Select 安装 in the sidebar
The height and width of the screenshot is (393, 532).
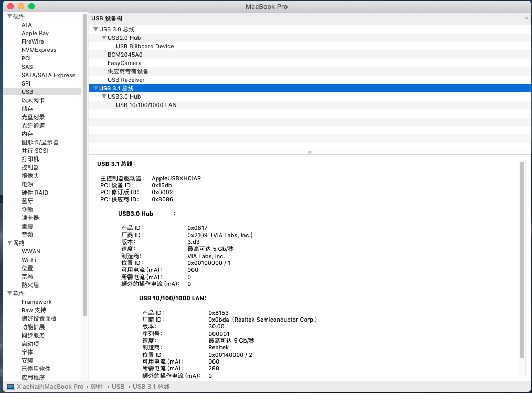27,360
